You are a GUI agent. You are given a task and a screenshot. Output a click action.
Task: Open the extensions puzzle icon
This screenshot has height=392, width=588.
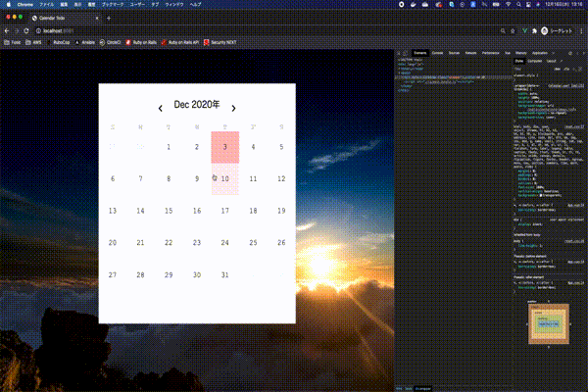(534, 30)
